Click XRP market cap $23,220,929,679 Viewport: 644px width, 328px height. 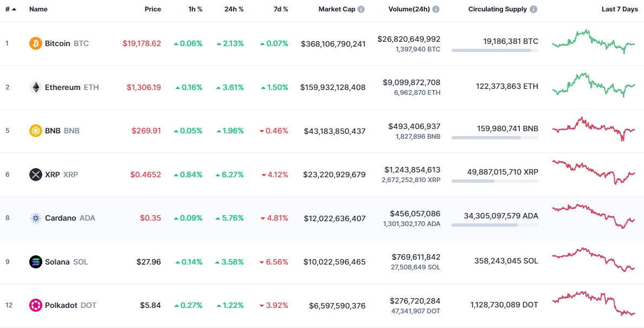(x=334, y=175)
